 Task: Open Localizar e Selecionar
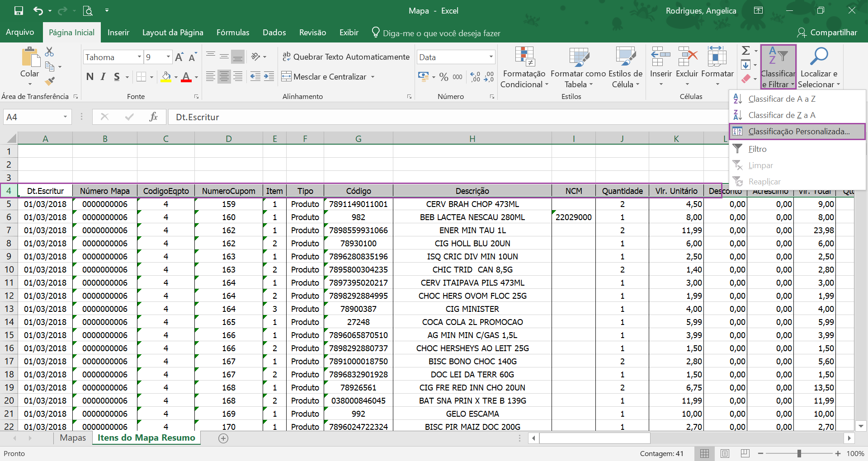click(819, 67)
